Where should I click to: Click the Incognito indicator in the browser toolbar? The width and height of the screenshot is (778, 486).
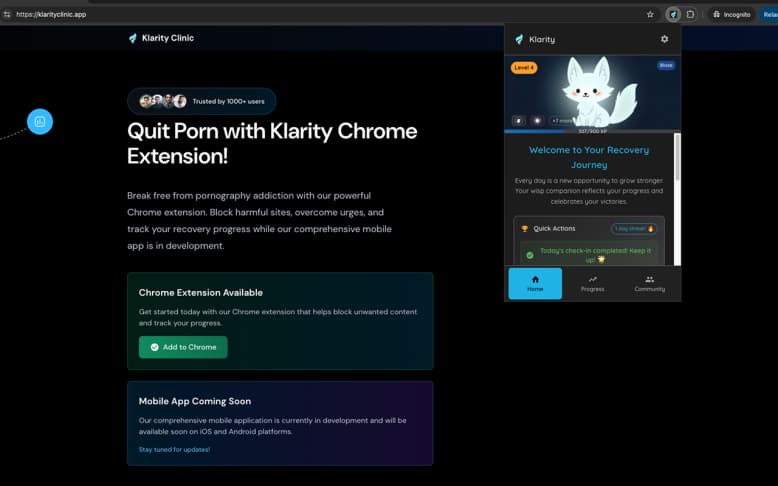click(731, 14)
